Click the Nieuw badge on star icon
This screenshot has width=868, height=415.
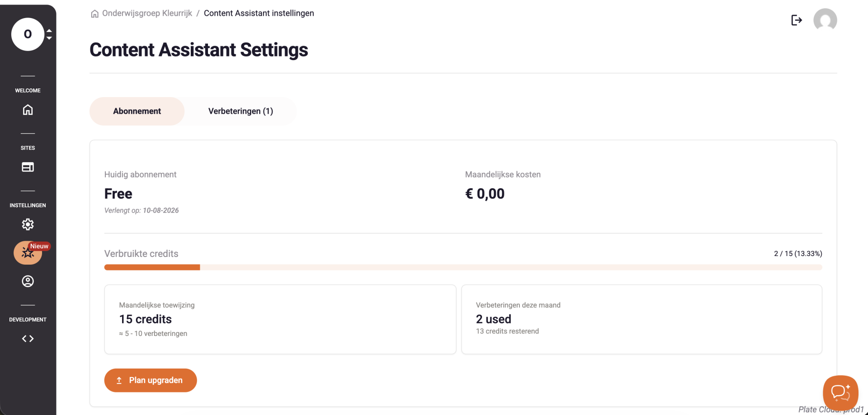point(39,246)
